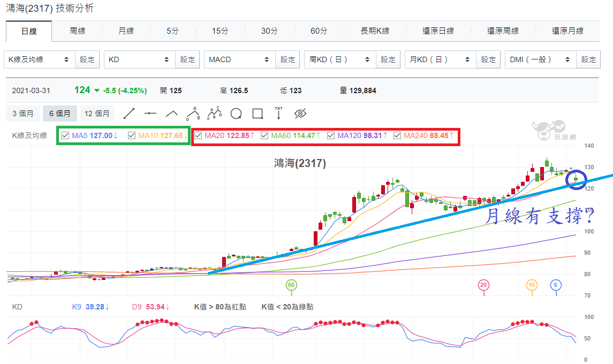Switch to the 還原月線 tab
This screenshot has height=364, width=613.
point(567,31)
